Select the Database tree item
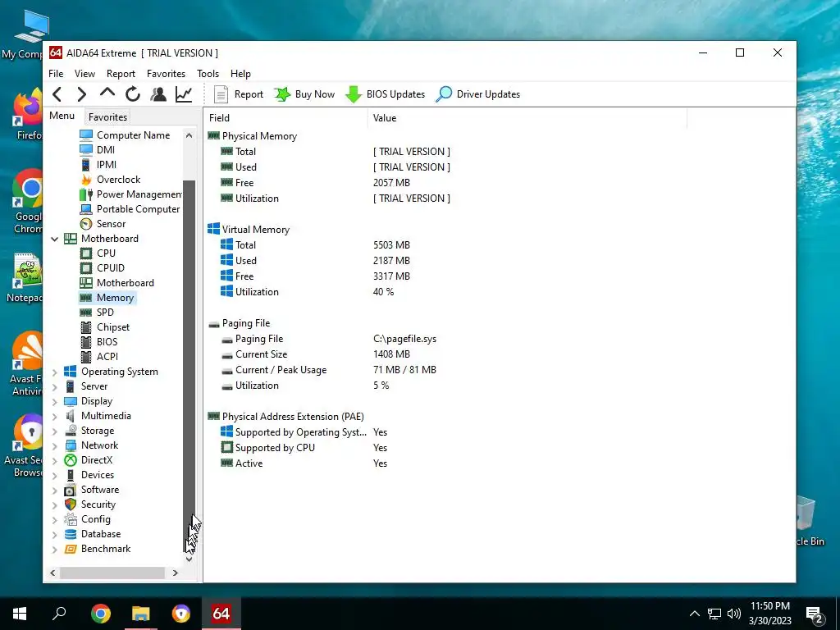 [x=92, y=534]
